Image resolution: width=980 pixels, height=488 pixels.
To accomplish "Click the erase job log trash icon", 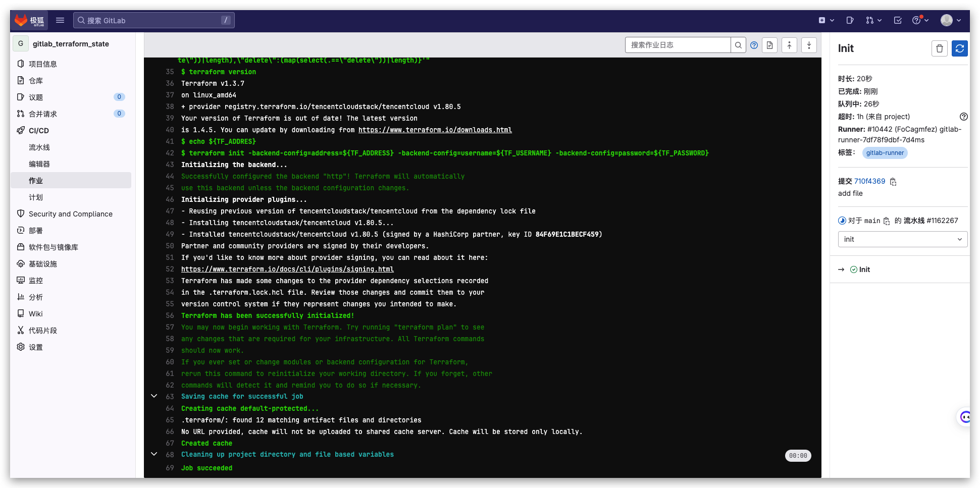I will point(939,48).
